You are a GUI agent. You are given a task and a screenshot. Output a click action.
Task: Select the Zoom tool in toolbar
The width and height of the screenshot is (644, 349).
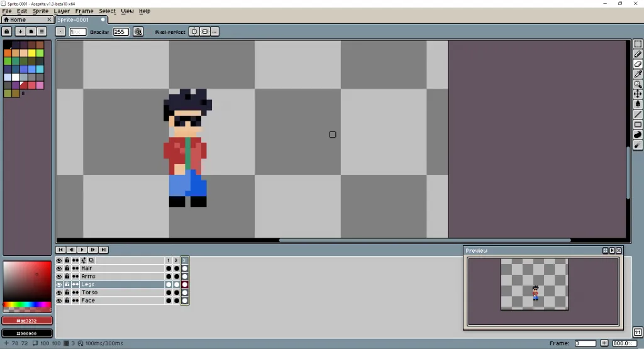638,84
